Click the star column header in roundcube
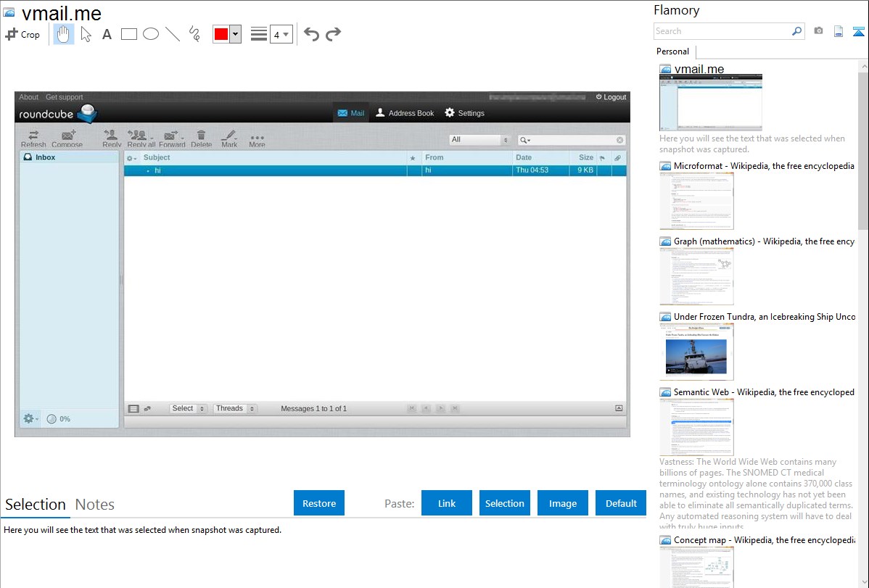The height and width of the screenshot is (588, 869). coord(412,158)
